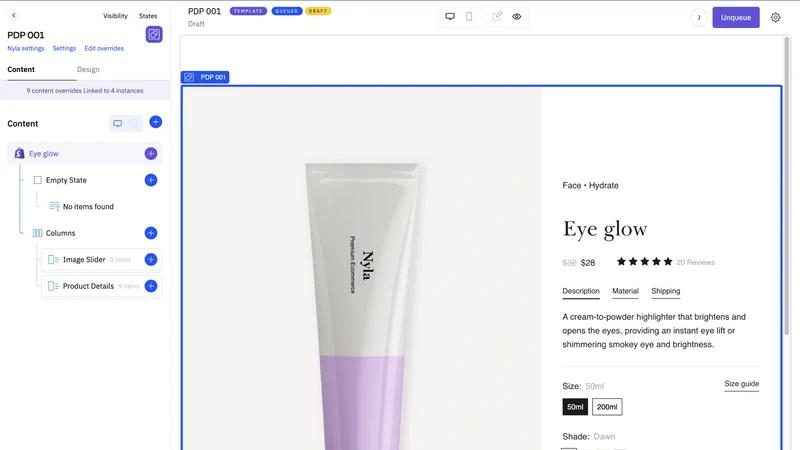This screenshot has height=450, width=800.
Task: Add item to Eye glow with plus
Action: [x=151, y=154]
